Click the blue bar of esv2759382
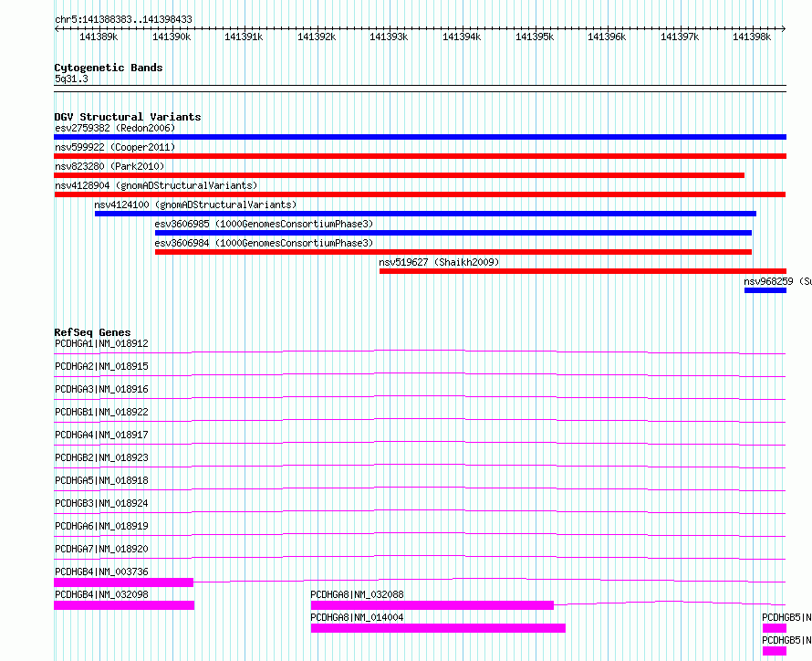812x661 pixels. (420, 137)
